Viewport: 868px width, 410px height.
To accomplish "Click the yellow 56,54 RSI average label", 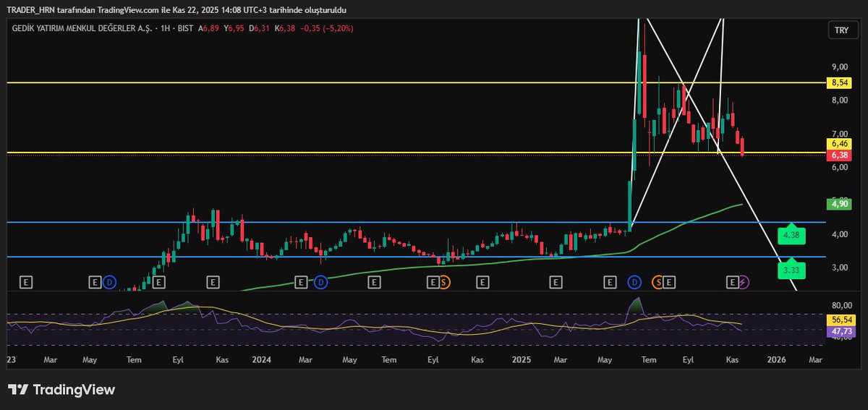I will coord(840,319).
